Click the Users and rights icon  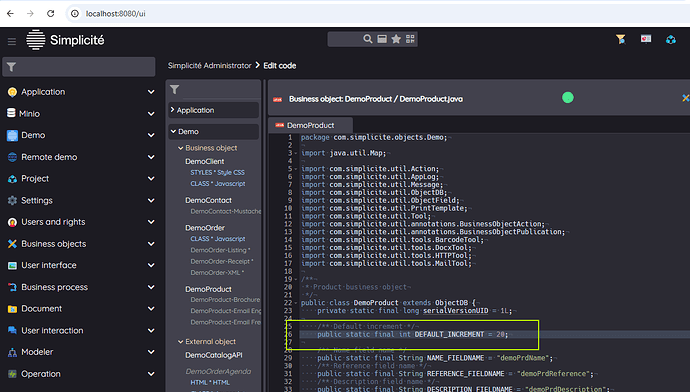tap(12, 222)
